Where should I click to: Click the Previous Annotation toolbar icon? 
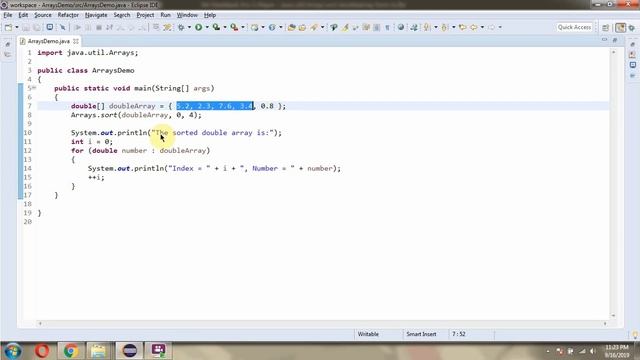pyautogui.click(x=444, y=27)
